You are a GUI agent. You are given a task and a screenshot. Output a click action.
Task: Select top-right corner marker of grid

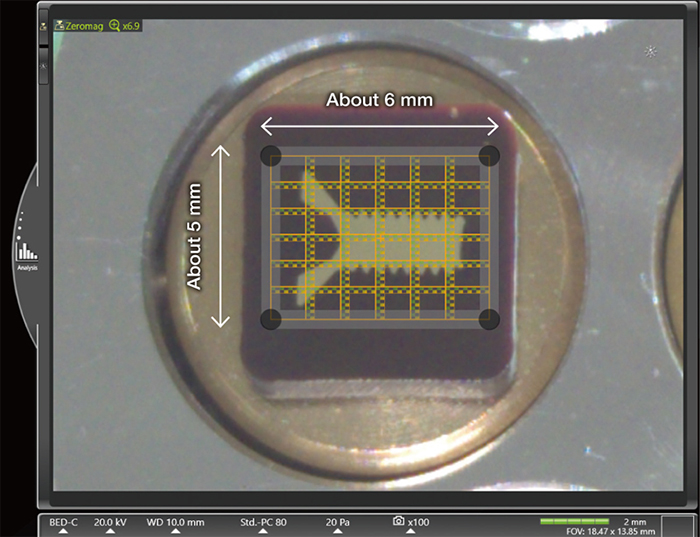(x=489, y=155)
